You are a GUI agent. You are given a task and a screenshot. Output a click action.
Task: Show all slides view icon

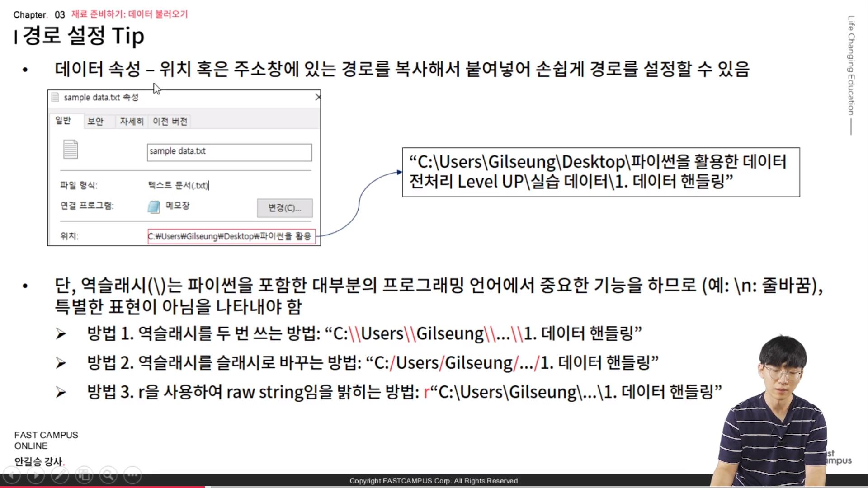(84, 475)
